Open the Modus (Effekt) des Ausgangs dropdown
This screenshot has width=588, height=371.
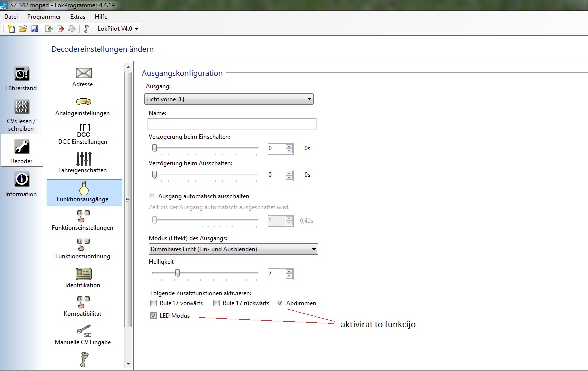coord(233,249)
